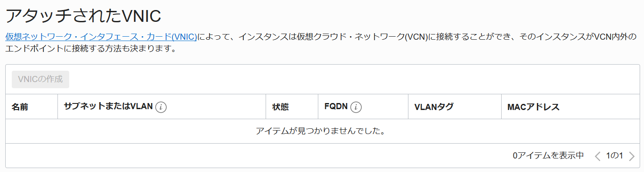Click the VNICの作成 button
Image resolution: width=644 pixels, height=172 pixels.
(40, 79)
